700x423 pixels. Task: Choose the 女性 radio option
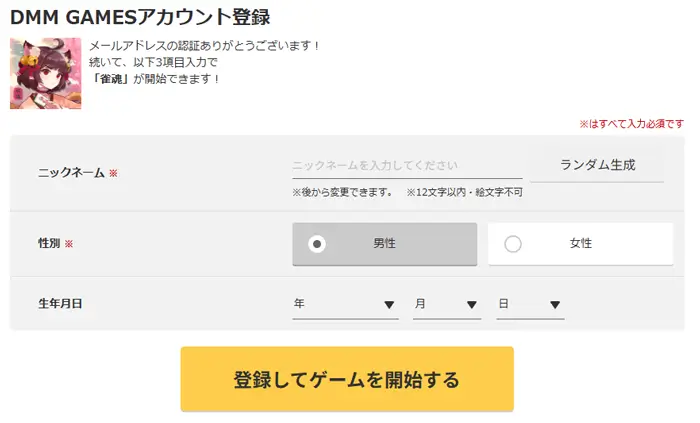point(580,243)
